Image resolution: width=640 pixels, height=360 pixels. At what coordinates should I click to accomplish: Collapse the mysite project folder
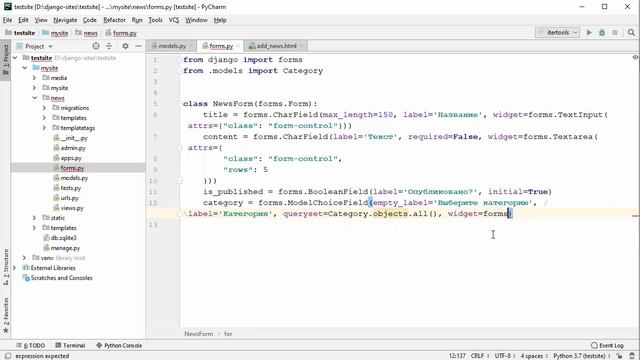point(25,68)
